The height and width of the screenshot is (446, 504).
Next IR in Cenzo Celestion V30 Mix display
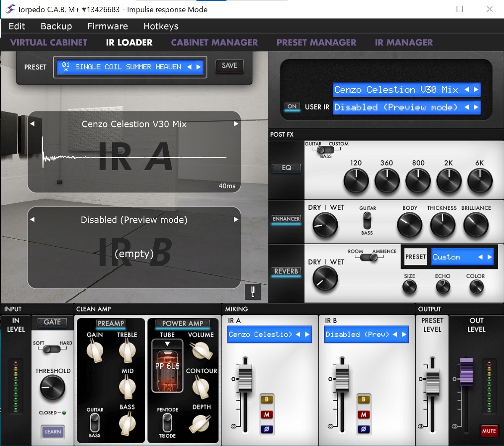pyautogui.click(x=476, y=90)
